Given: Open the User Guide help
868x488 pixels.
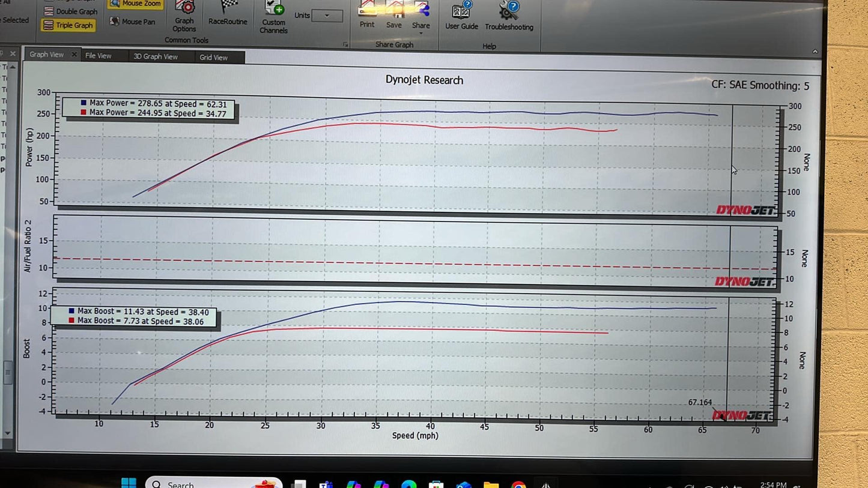Looking at the screenshot, I should pos(461,16).
